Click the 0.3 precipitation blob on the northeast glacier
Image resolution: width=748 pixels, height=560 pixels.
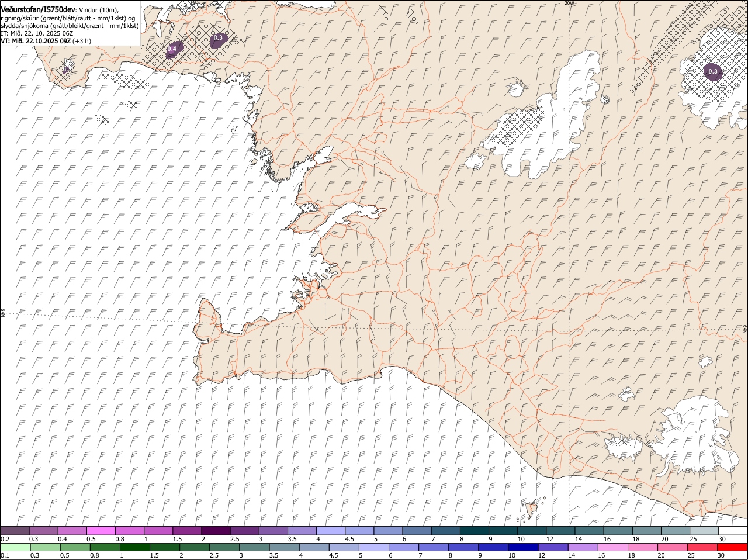713,72
